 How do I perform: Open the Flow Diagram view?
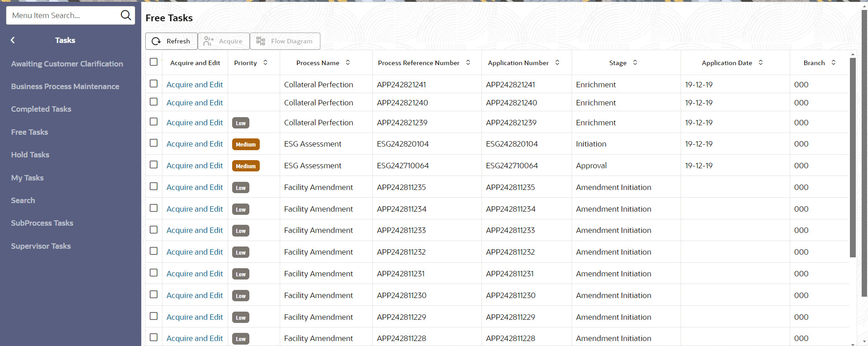click(x=285, y=41)
